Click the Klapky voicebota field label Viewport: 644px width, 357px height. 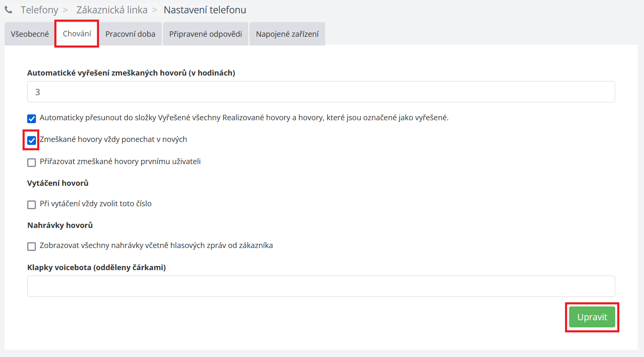pos(96,268)
